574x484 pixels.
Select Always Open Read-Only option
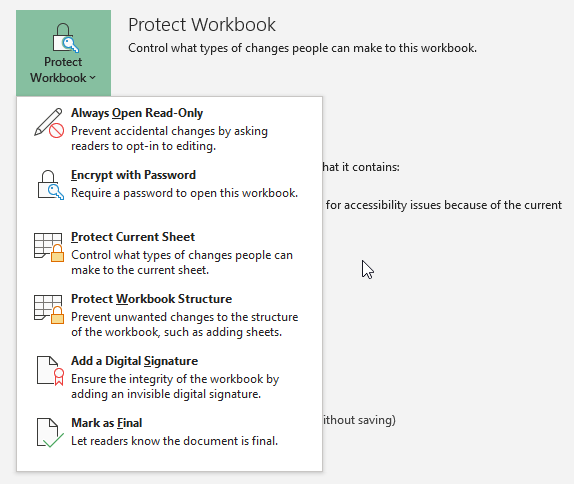point(169,129)
